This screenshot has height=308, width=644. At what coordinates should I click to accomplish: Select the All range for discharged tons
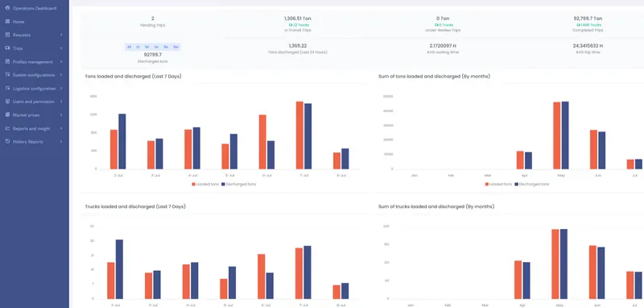(x=129, y=48)
